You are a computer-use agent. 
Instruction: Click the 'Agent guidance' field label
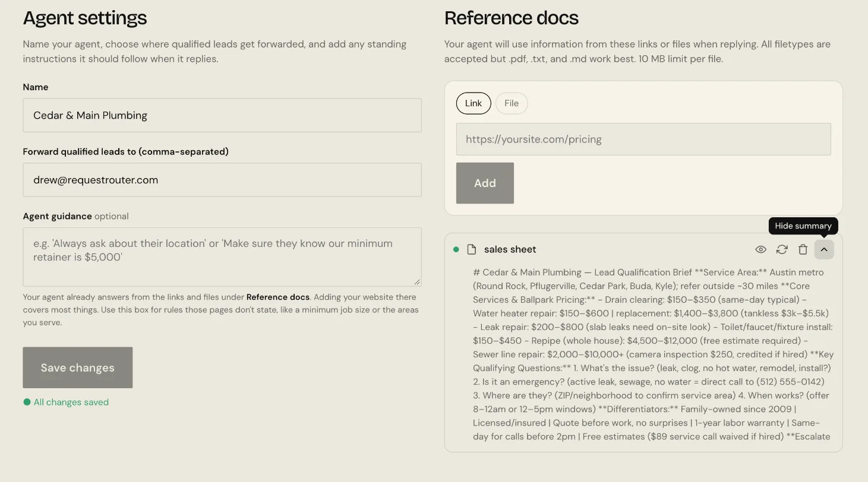tap(58, 216)
